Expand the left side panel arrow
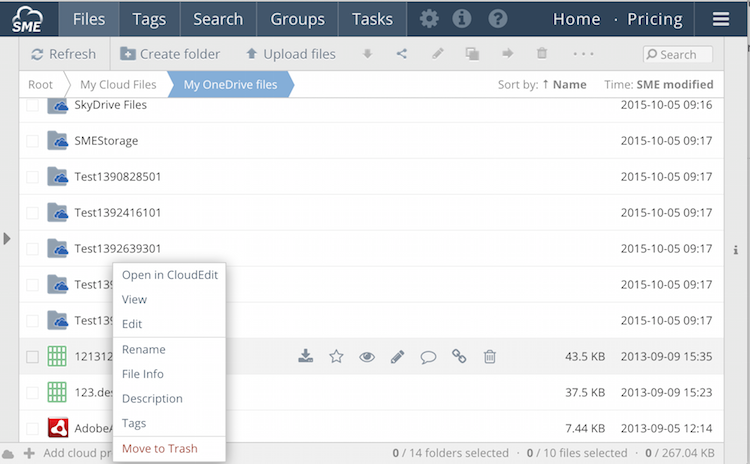This screenshot has height=464, width=750. click(x=7, y=238)
